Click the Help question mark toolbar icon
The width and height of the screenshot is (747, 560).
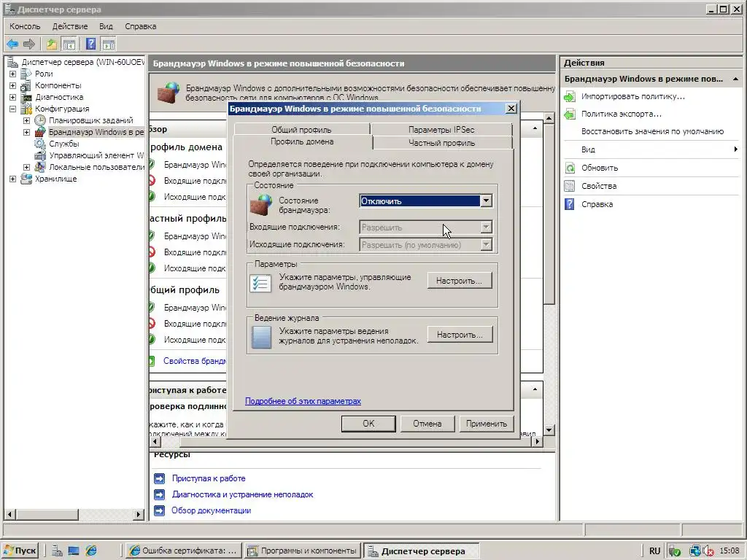coord(90,44)
